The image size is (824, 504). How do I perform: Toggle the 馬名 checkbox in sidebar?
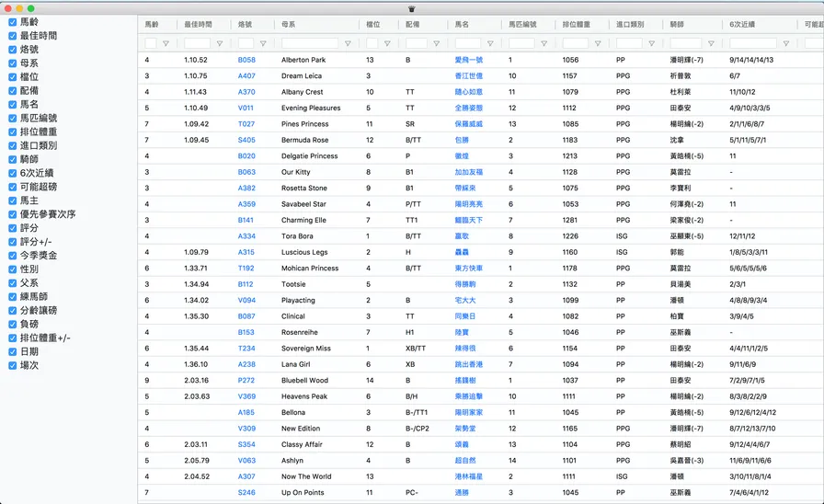coord(13,104)
